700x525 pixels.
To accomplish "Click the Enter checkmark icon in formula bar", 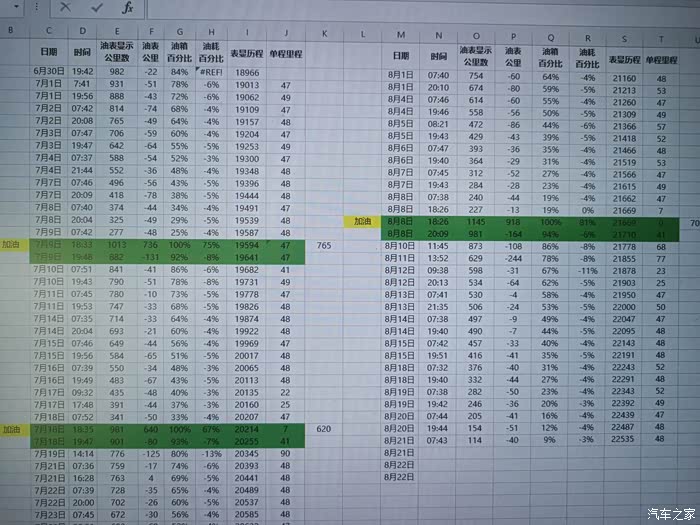I will tap(96, 8).
